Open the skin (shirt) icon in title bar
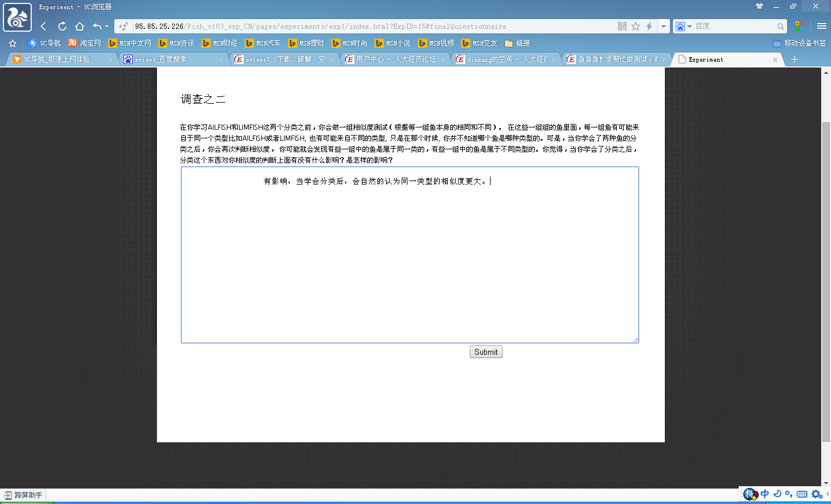This screenshot has height=504, width=831. [759, 6]
